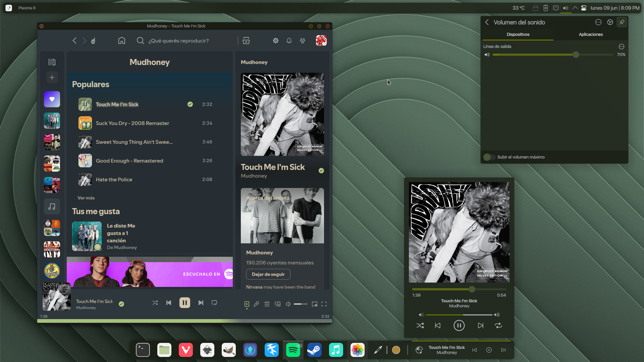Open Spotify Home icon
This screenshot has height=362, width=644.
(x=122, y=41)
